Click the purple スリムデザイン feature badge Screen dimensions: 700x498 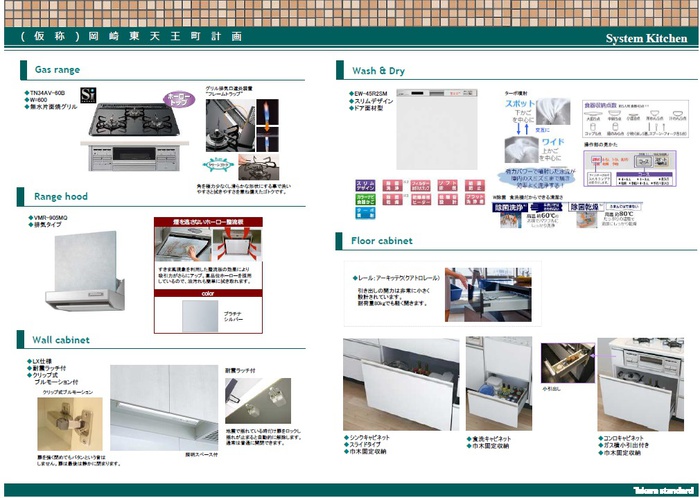coord(365,185)
